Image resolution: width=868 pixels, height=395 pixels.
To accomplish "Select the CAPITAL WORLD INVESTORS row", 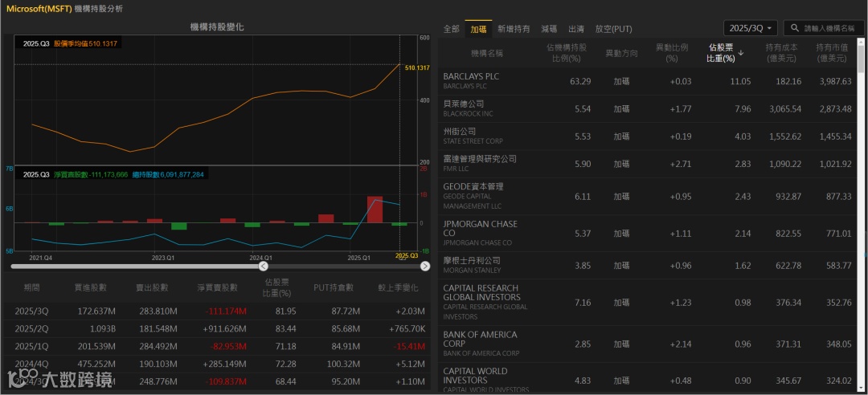I will coord(648,378).
